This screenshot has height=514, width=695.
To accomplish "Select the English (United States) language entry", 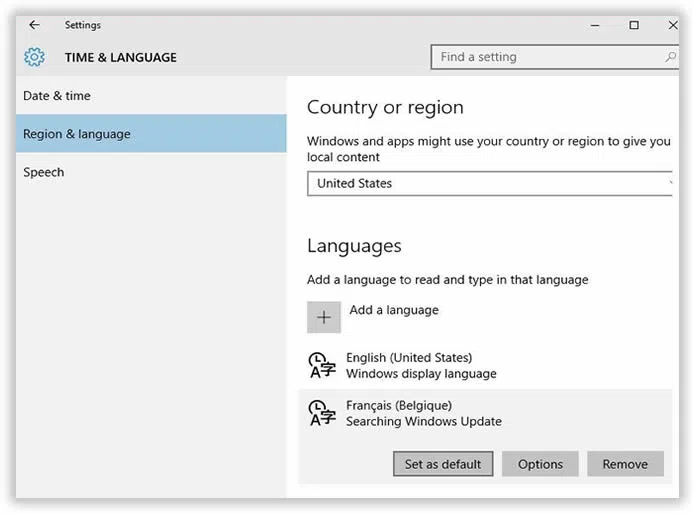I will (409, 358).
